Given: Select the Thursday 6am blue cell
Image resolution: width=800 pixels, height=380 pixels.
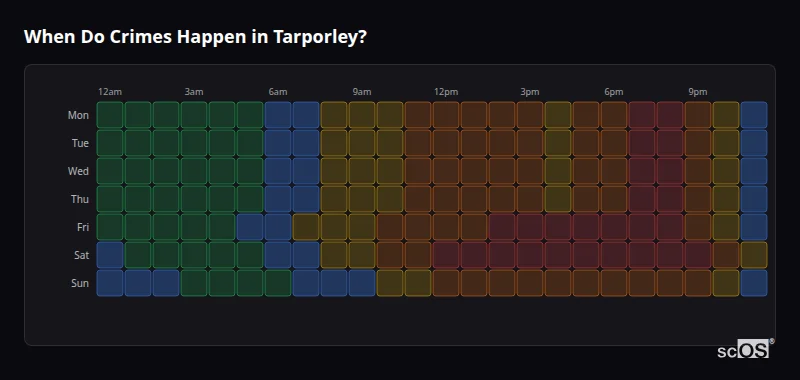Looking at the screenshot, I should pos(278,199).
